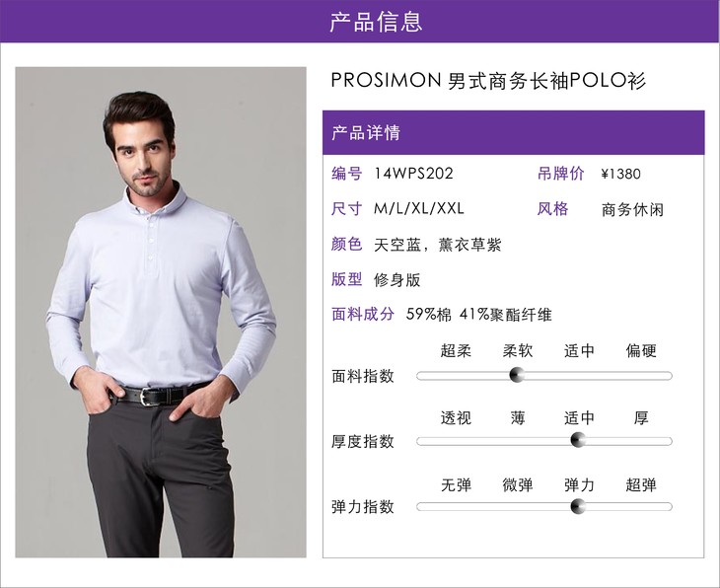Select the 无弹 elasticity label
Image resolution: width=720 pixels, height=588 pixels.
click(x=456, y=484)
